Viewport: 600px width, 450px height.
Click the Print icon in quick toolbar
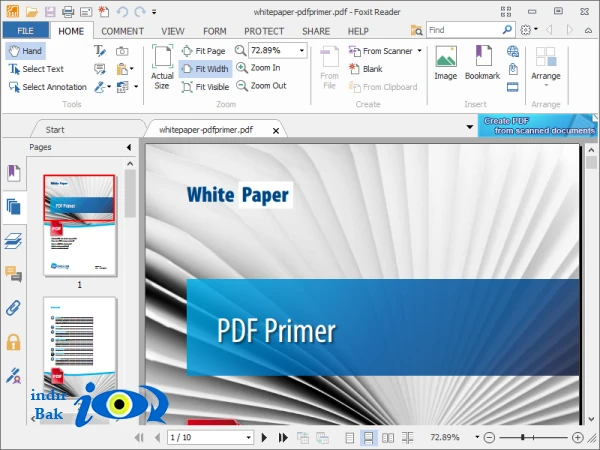click(x=68, y=12)
